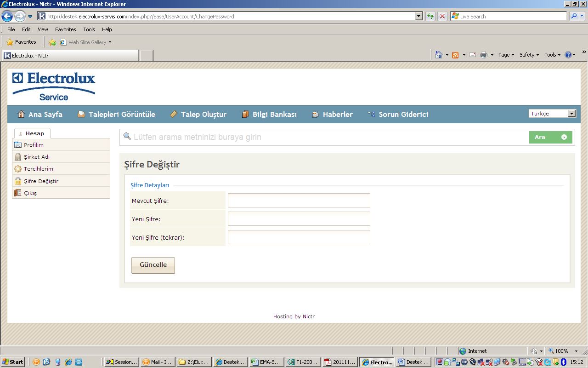Click the green Ara search button
588x368 pixels.
[551, 137]
